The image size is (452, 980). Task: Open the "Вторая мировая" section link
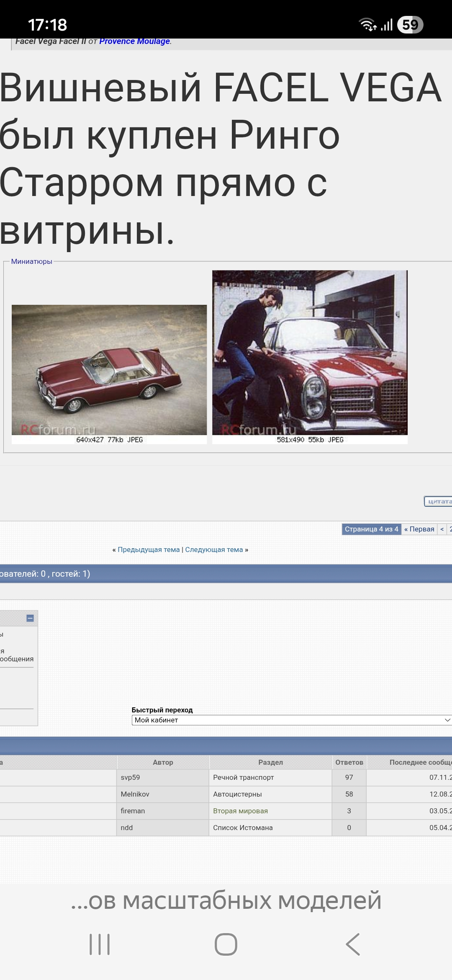click(x=240, y=811)
